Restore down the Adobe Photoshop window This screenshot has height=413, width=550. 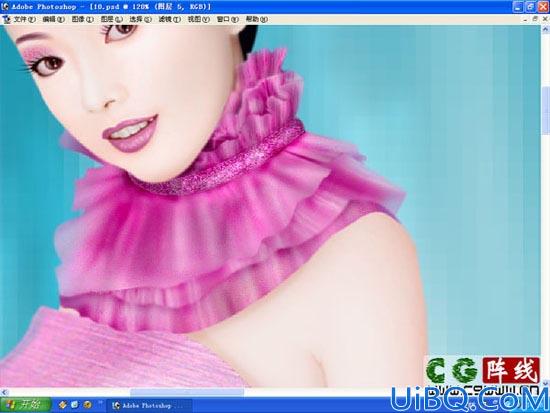click(x=531, y=7)
